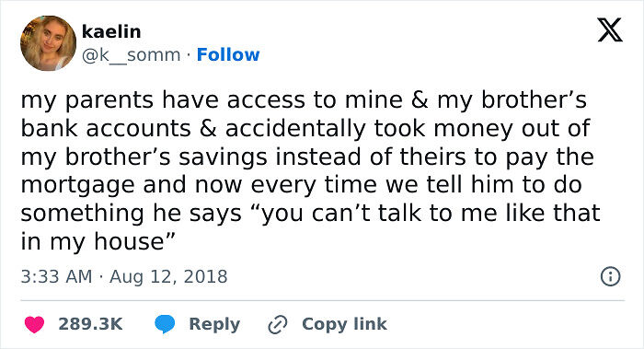Click the line starting "my parents have access"

[x=304, y=100]
